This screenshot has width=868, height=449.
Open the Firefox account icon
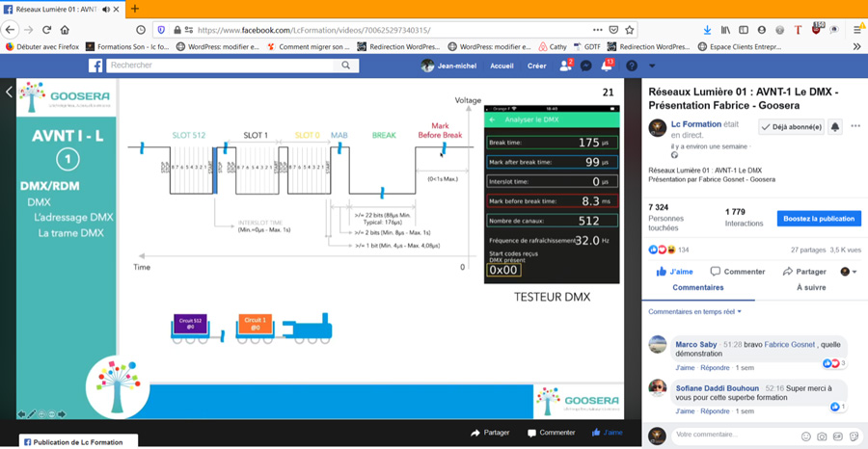(762, 30)
